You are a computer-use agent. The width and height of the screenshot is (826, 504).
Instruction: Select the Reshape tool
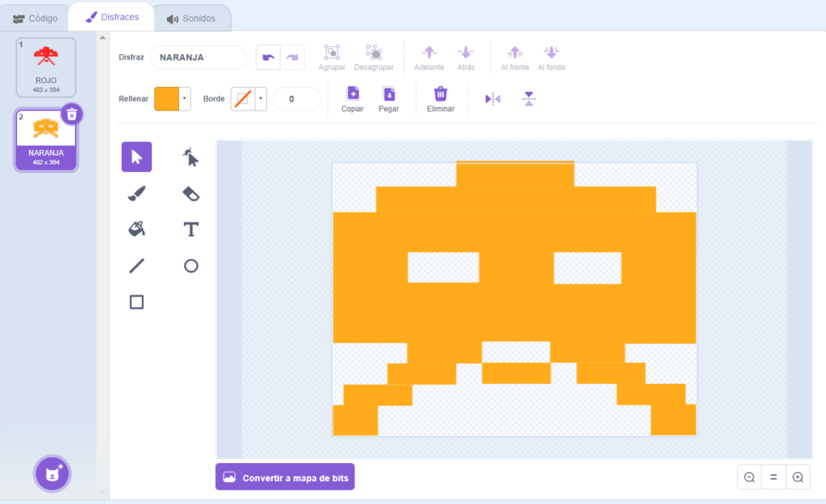190,157
